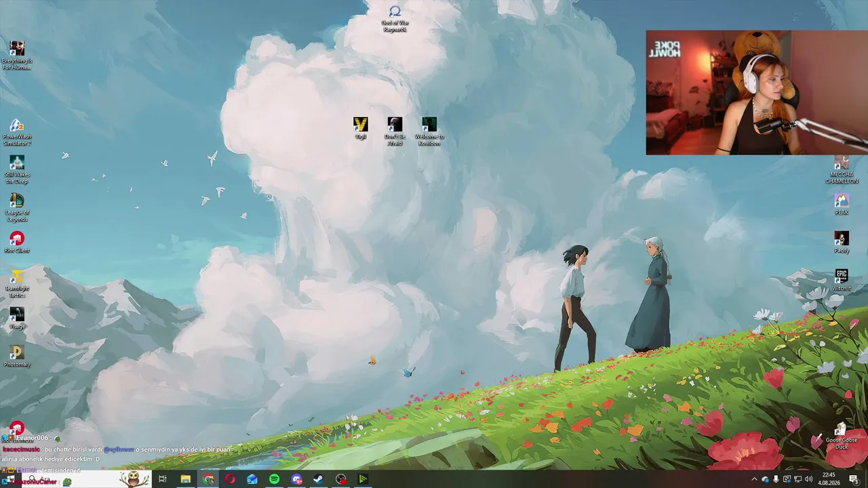The width and height of the screenshot is (868, 488).
Task: Select the PEAK game shortcut
Action: click(842, 204)
